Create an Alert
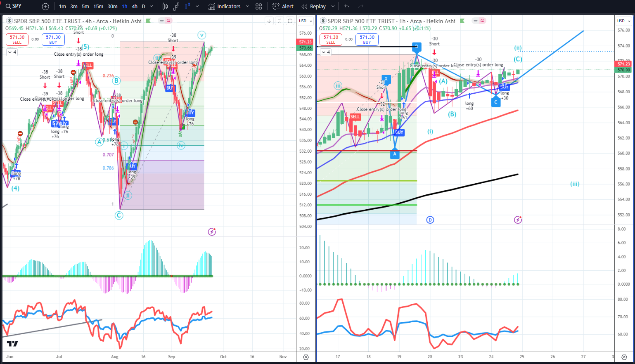Image resolution: width=635 pixels, height=364 pixels. pyautogui.click(x=283, y=7)
